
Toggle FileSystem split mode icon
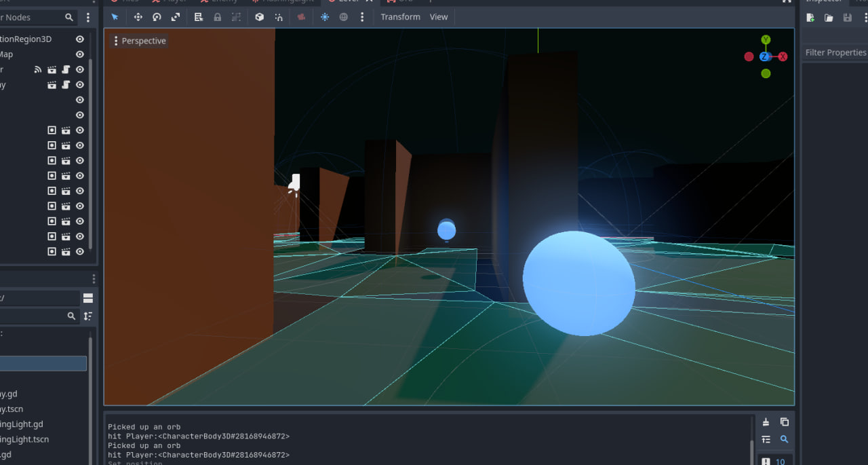click(88, 298)
